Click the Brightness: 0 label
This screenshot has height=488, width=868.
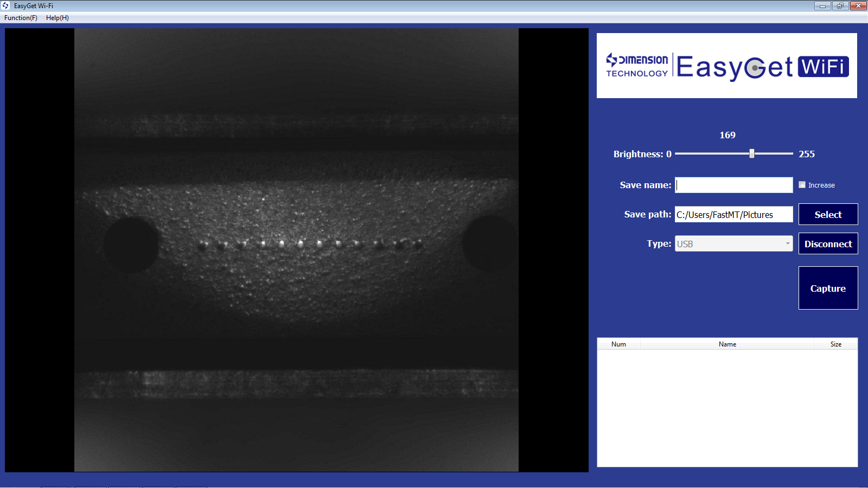642,154
